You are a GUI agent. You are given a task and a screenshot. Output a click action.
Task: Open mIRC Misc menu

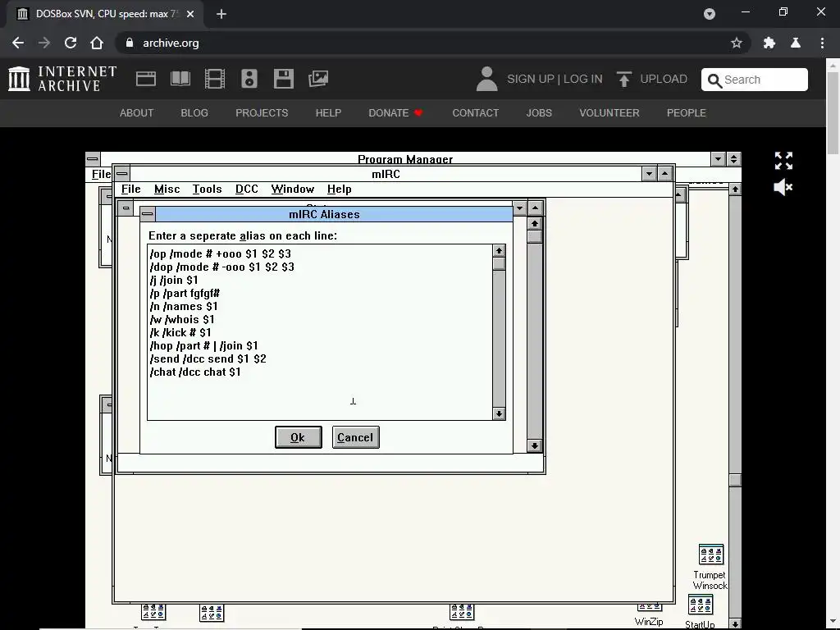167,189
